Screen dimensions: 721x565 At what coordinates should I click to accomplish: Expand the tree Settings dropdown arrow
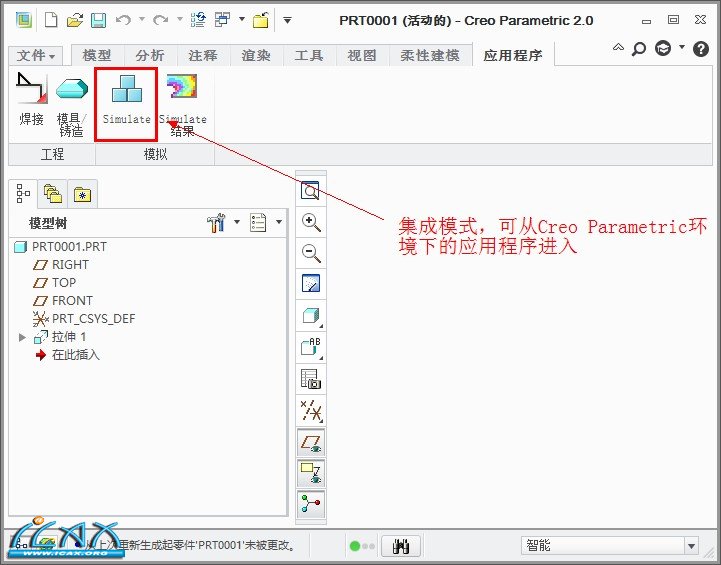pyautogui.click(x=237, y=222)
